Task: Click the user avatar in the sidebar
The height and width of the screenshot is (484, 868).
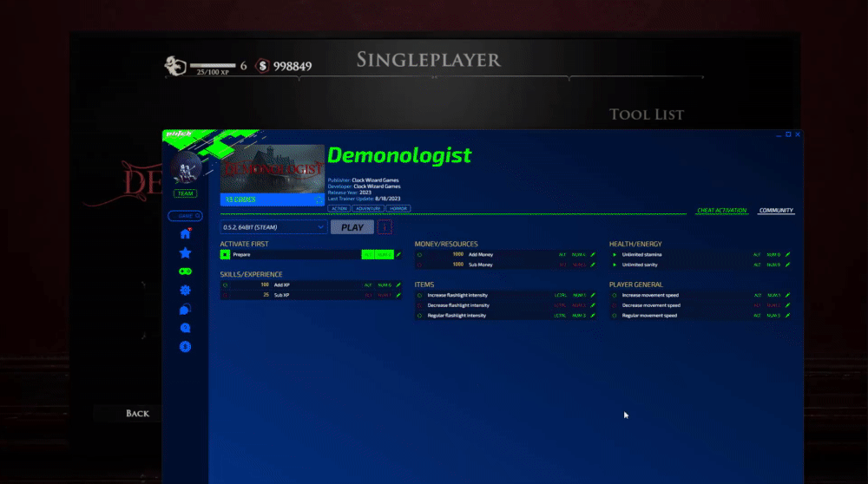Action: (186, 167)
